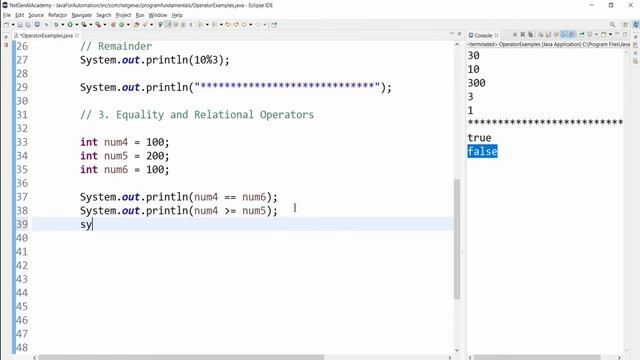Screen dimensions: 640x360
Task: Click the Console horizontal scrollbar
Action: point(537,357)
